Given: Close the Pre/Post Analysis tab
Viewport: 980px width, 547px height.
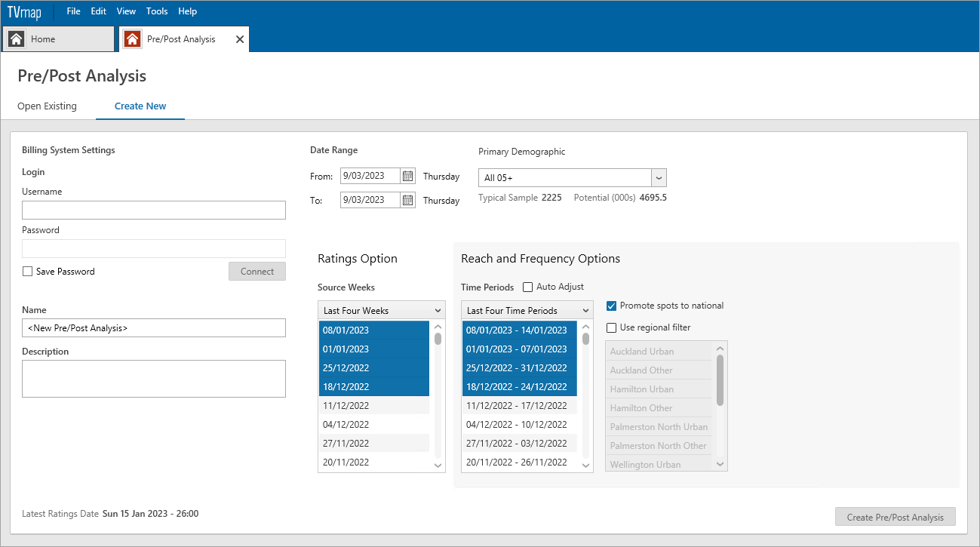Looking at the screenshot, I should (240, 39).
